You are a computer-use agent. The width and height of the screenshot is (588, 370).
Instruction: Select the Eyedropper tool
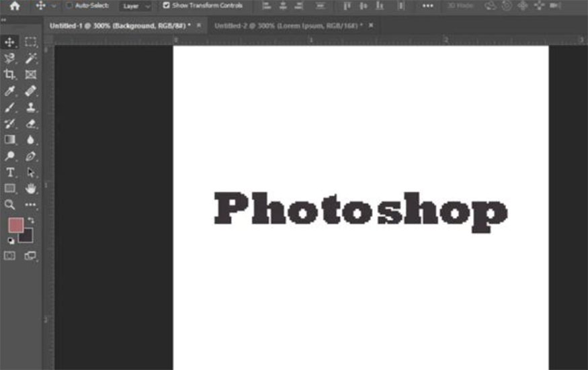[x=10, y=91]
